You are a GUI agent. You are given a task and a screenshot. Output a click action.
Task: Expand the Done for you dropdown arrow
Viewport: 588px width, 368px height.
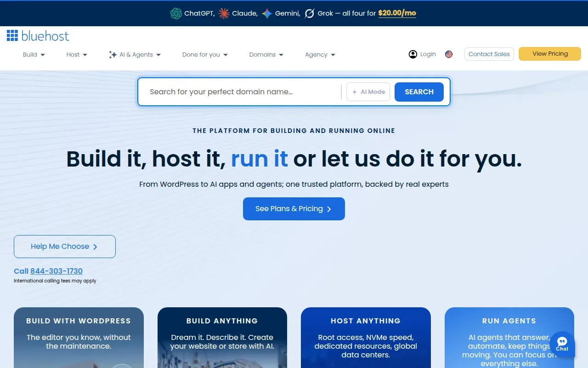(226, 55)
